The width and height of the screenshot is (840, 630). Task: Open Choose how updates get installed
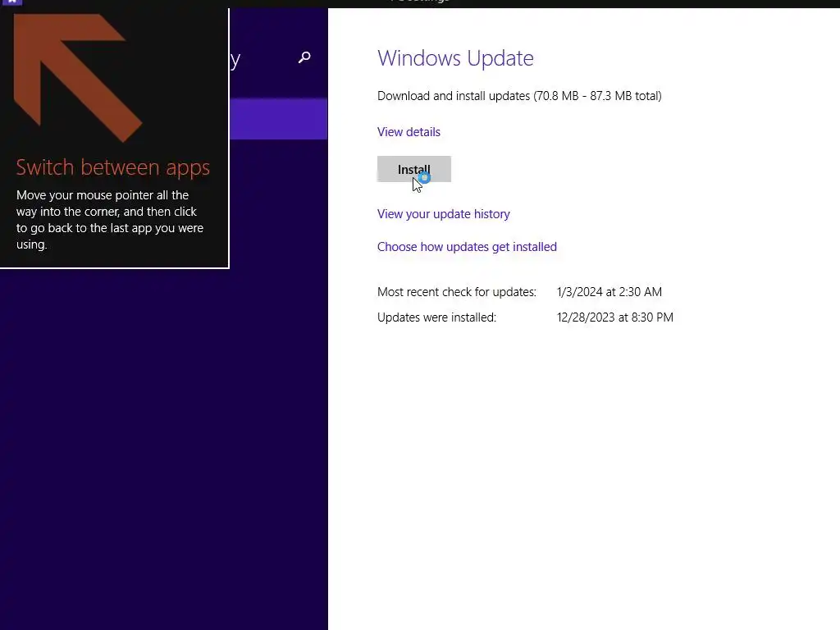click(x=467, y=246)
